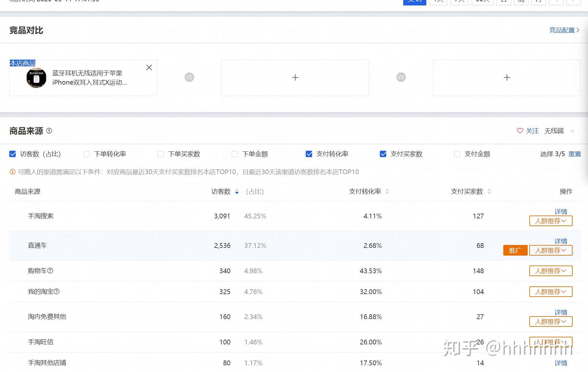This screenshot has height=372, width=588.
Task: Remove the Bluetooth earphone product card
Action: pyautogui.click(x=149, y=68)
